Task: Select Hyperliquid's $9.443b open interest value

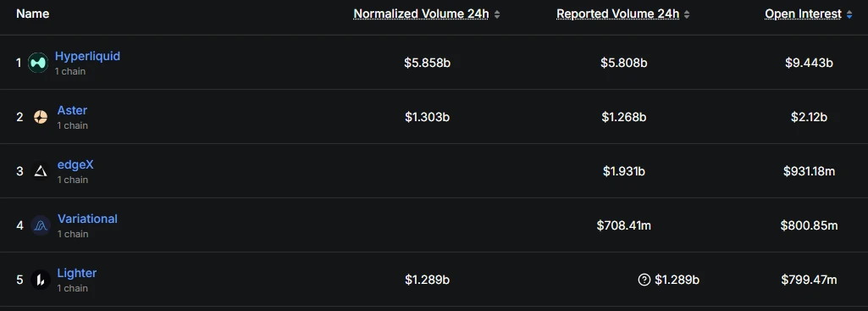Action: click(809, 63)
